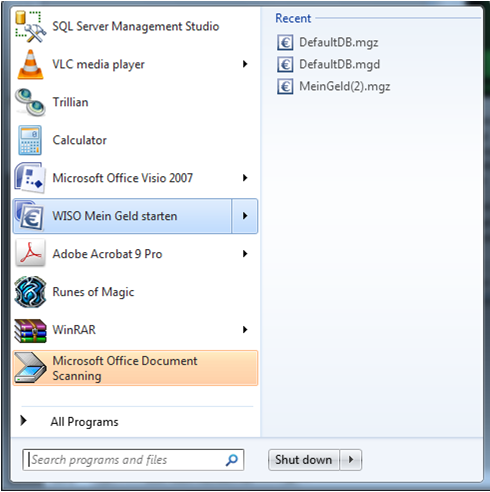Click the icon beside DefaultDB.mgz
Viewport: 490px width, 492px height.
click(285, 43)
